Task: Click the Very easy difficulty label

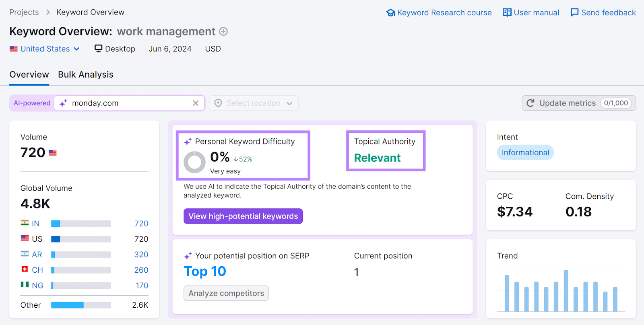Action: pos(225,171)
